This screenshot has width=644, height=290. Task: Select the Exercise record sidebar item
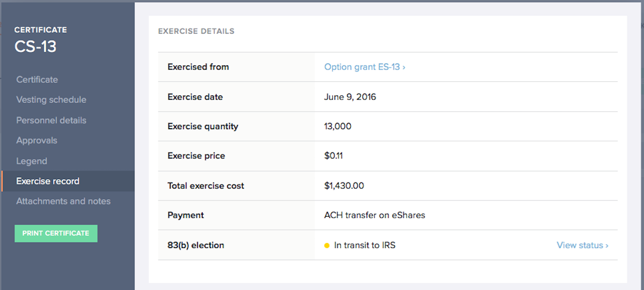(x=48, y=181)
